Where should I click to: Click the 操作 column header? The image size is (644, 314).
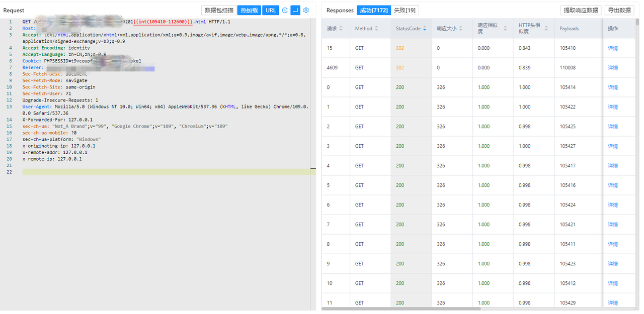tap(613, 29)
